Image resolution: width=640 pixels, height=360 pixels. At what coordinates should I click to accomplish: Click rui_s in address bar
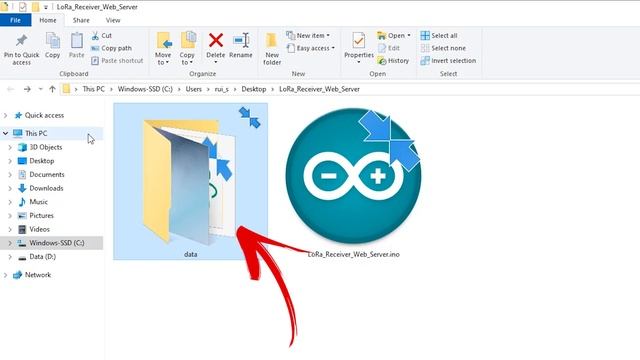(222, 89)
